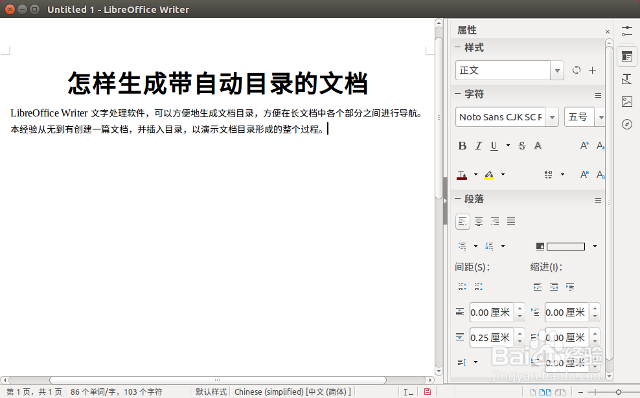This screenshot has height=398, width=640.
Task: Open font size 五号 dropdown
Action: pos(601,117)
